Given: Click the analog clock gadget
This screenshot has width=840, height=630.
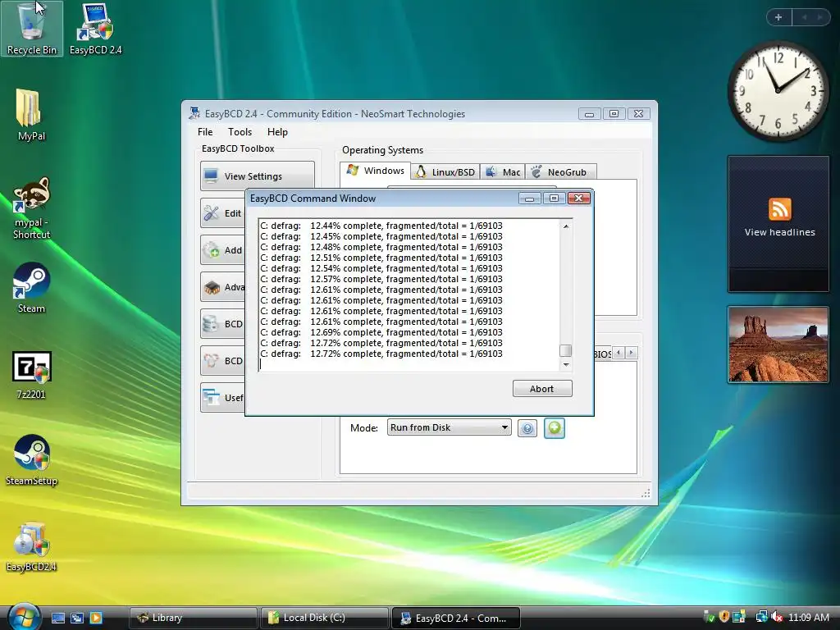Looking at the screenshot, I should tap(778, 91).
